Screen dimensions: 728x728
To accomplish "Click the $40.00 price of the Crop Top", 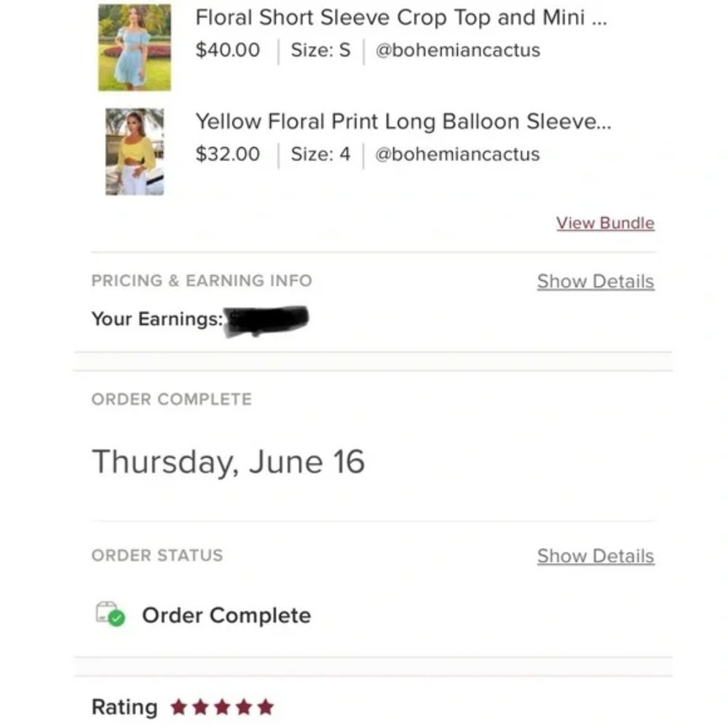I will pyautogui.click(x=227, y=50).
